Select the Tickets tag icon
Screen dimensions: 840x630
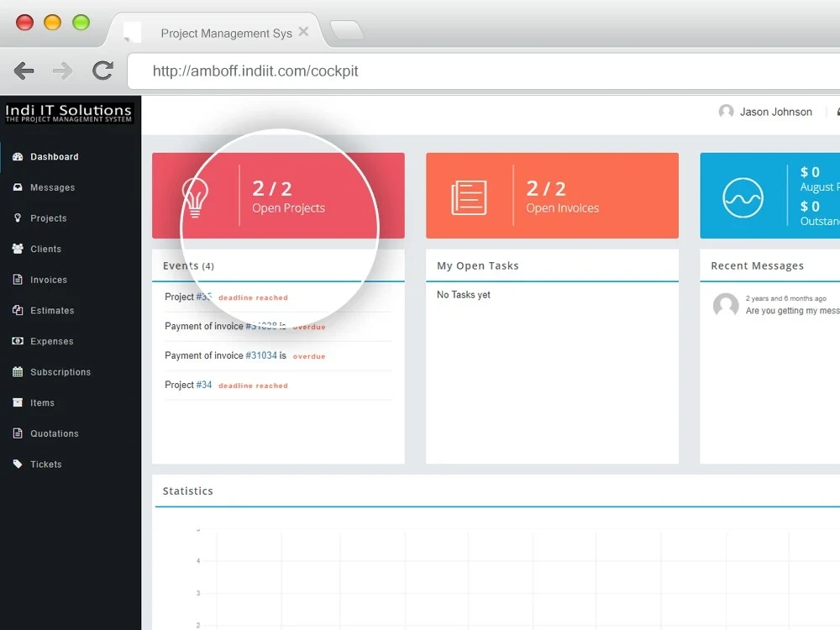point(18,464)
